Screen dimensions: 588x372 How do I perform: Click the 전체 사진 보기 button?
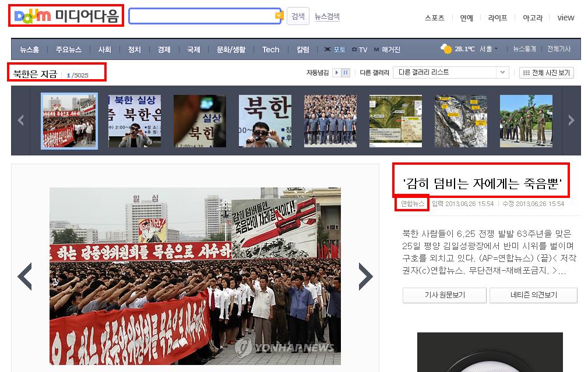pyautogui.click(x=547, y=73)
